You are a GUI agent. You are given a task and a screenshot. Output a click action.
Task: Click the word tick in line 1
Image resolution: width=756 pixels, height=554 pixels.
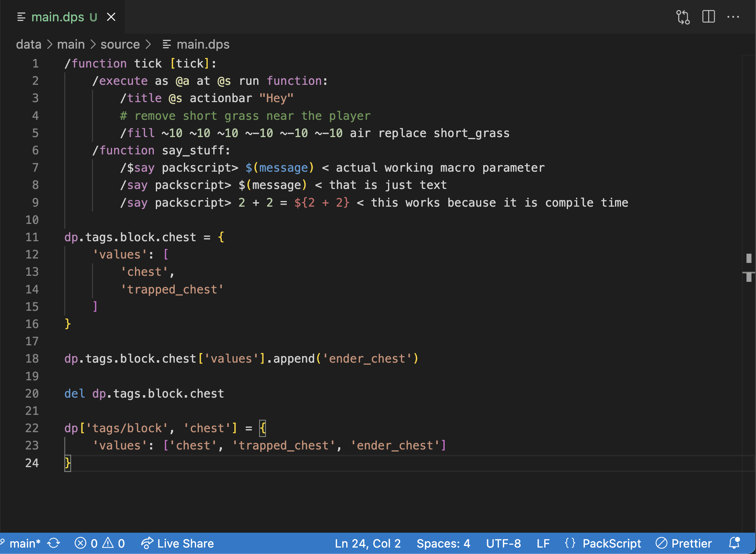pos(148,64)
